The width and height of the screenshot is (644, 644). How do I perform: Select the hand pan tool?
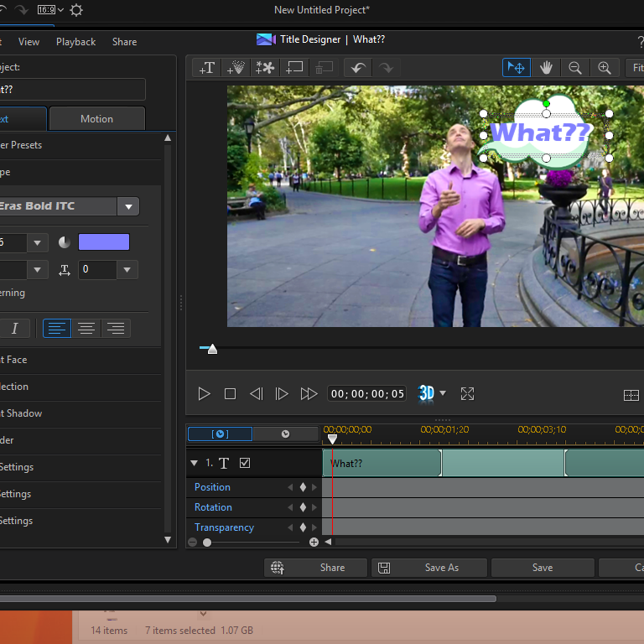pos(546,68)
